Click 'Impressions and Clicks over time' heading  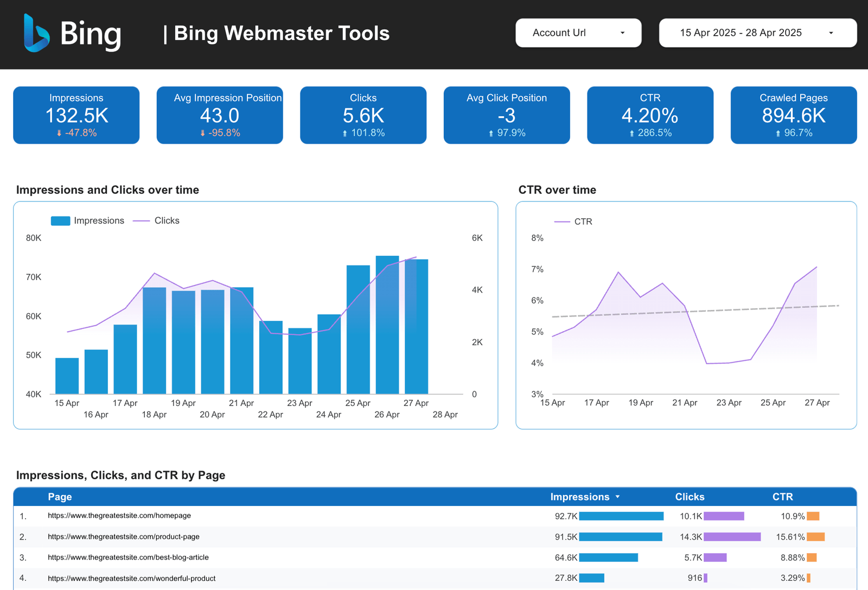coord(107,190)
